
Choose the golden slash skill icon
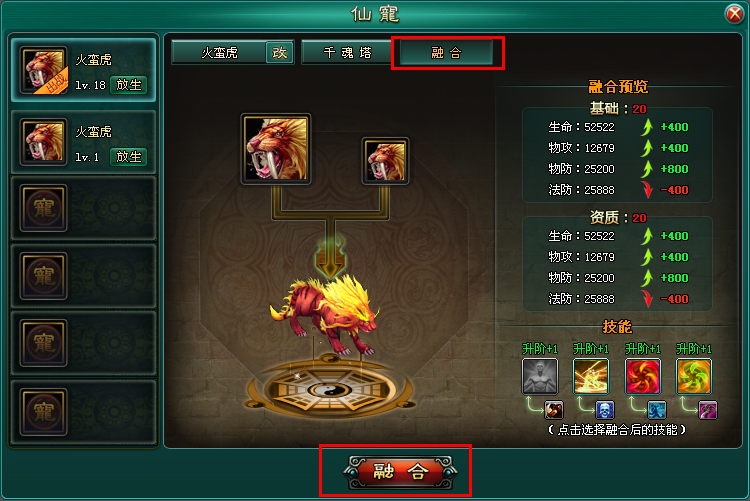tap(591, 376)
